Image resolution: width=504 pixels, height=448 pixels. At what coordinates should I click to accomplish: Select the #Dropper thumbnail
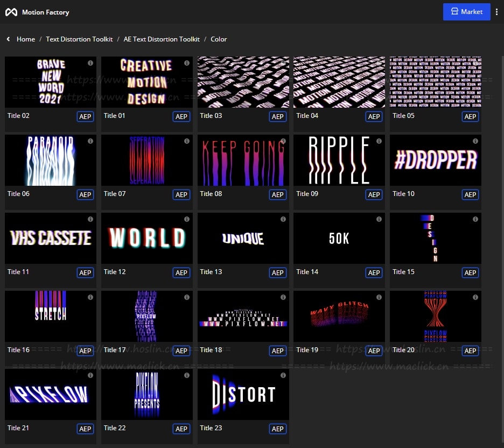tap(436, 160)
